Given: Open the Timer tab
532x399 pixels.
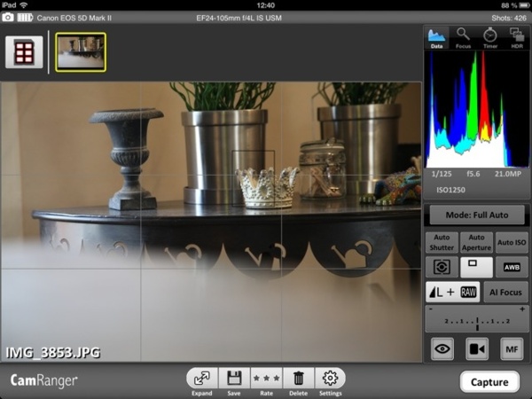Looking at the screenshot, I should pyautogui.click(x=490, y=38).
